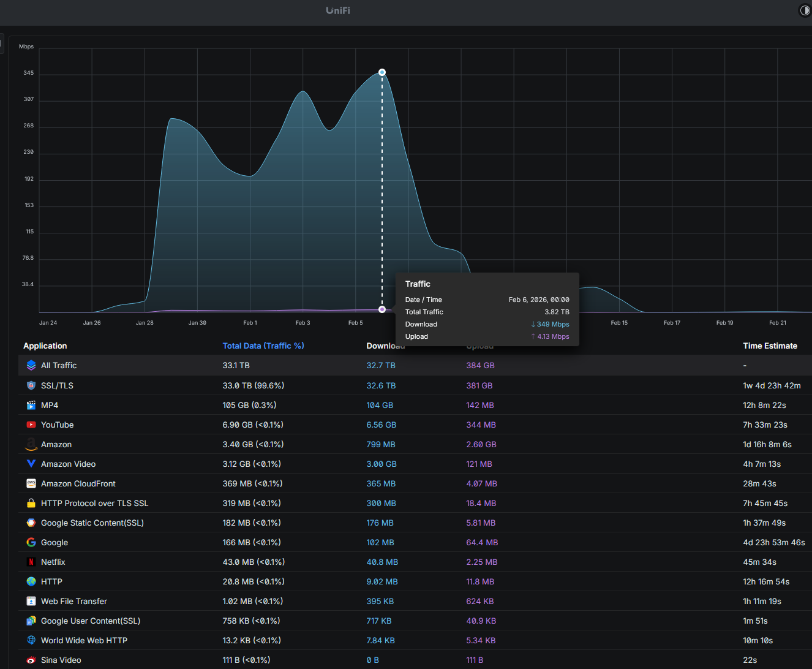Click the MP4 video file icon

coord(31,405)
